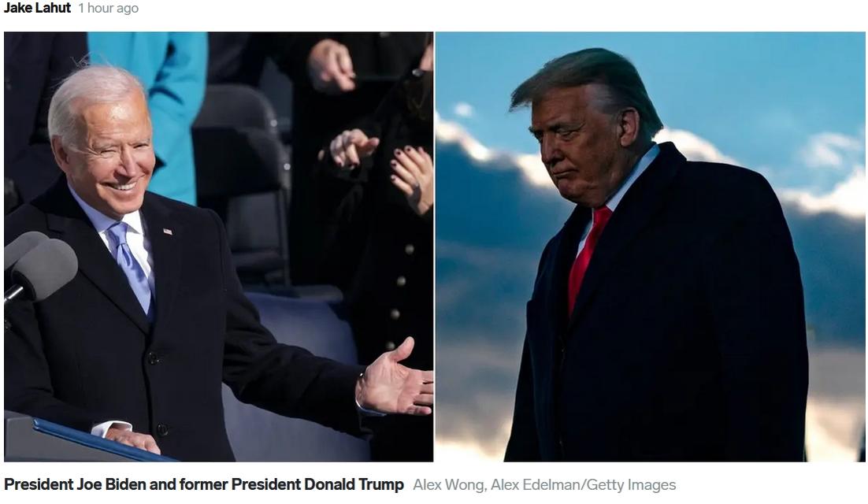Click the teal coat behind Biden
This screenshot has width=868, height=504.
161,111
